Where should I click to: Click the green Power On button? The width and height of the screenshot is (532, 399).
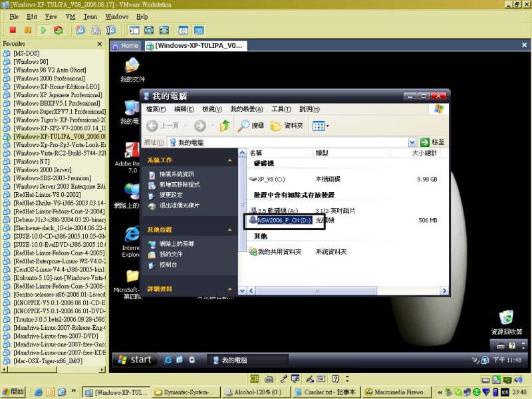pos(43,30)
